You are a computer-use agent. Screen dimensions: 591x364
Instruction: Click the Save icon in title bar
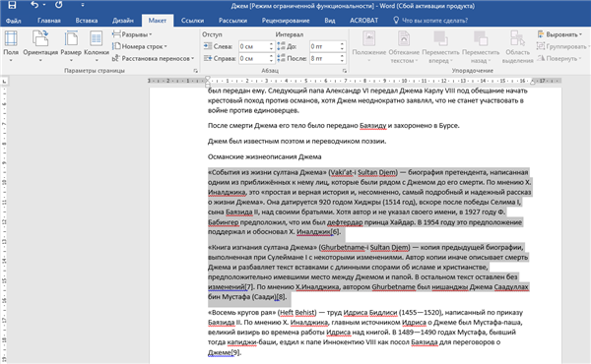pos(12,5)
